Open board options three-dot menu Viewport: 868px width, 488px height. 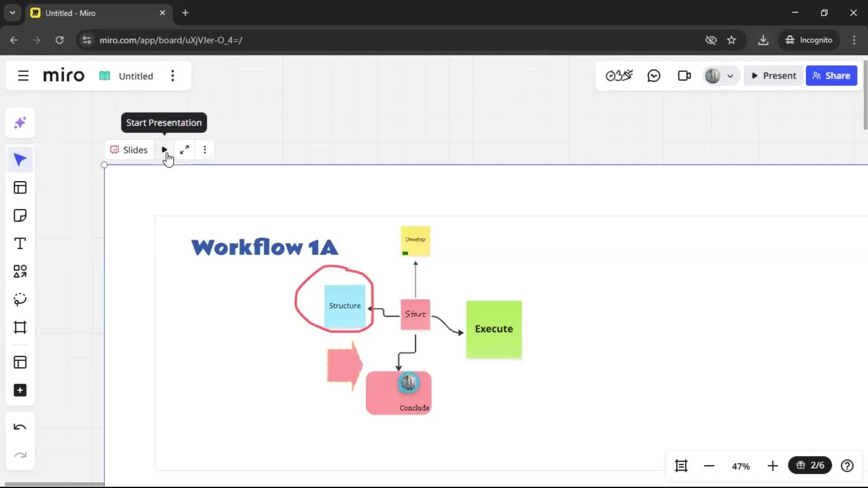tap(173, 76)
